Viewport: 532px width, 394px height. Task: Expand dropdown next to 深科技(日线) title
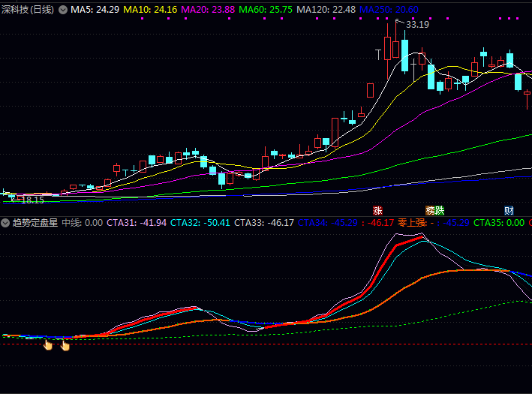(x=62, y=10)
